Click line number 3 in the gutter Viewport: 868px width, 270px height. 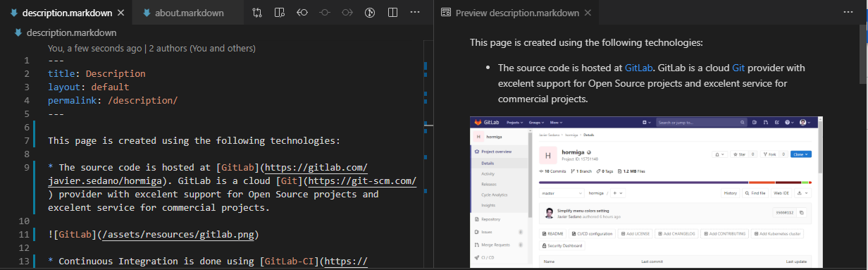[27, 87]
